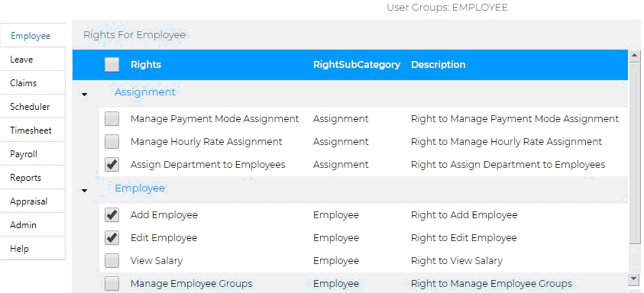The image size is (644, 293).
Task: Uncheck the Edit Employee right
Action: tap(112, 237)
